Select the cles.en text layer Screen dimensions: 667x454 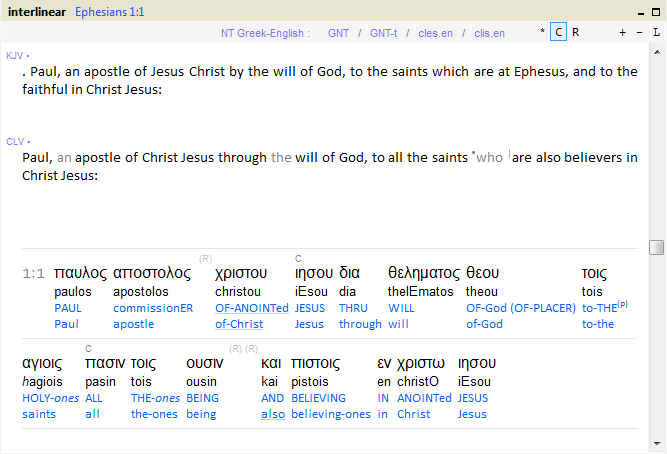[x=435, y=33]
